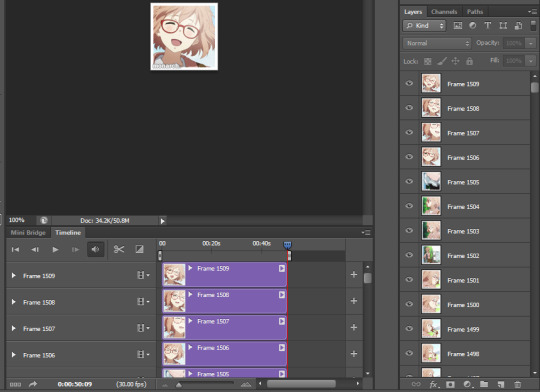The width and height of the screenshot is (540, 392).
Task: Go to first frame in Timeline
Action: [x=15, y=249]
